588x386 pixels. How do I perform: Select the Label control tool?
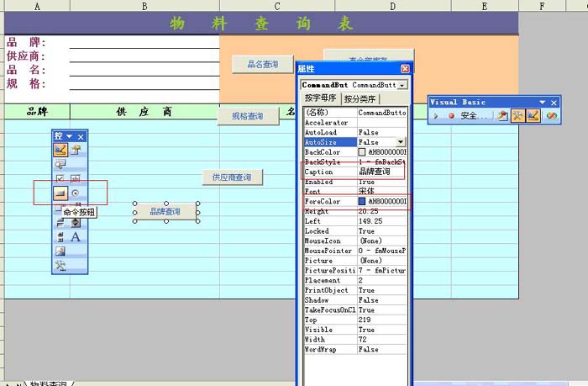[76, 237]
